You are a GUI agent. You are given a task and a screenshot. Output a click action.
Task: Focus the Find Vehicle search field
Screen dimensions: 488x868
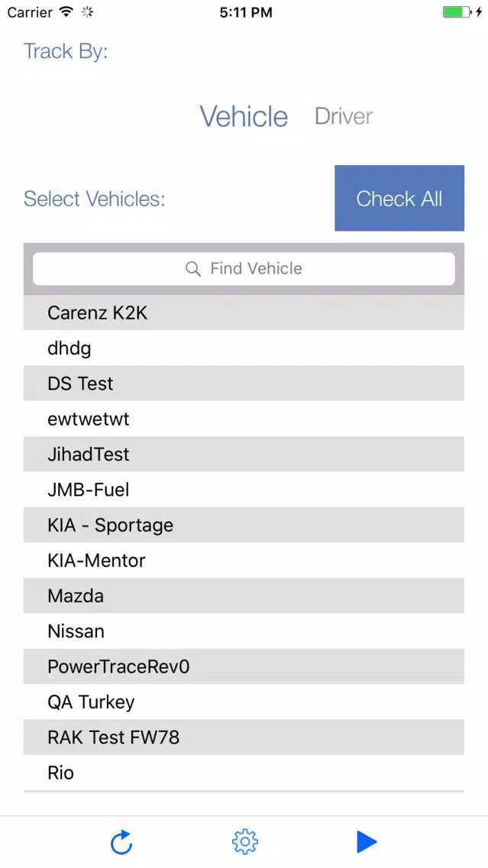click(244, 269)
